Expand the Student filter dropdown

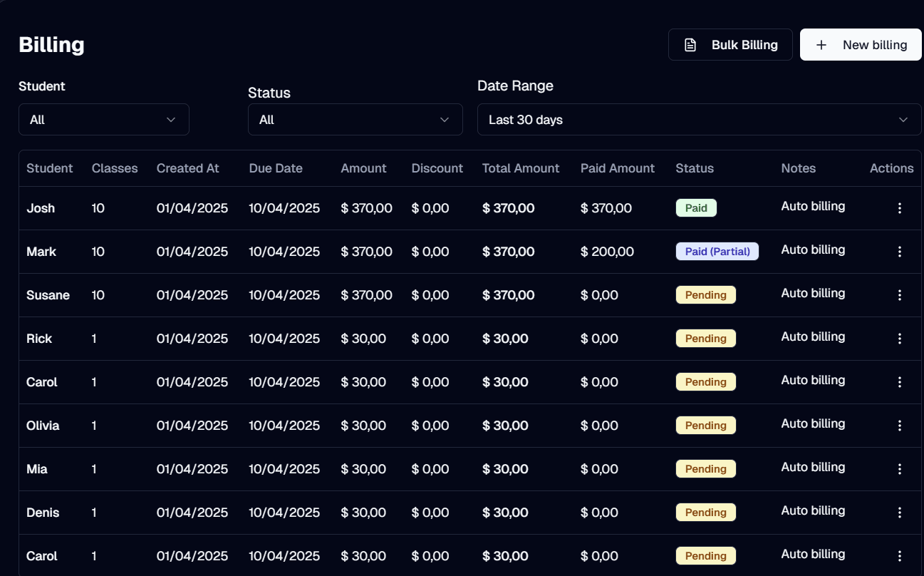[103, 120]
